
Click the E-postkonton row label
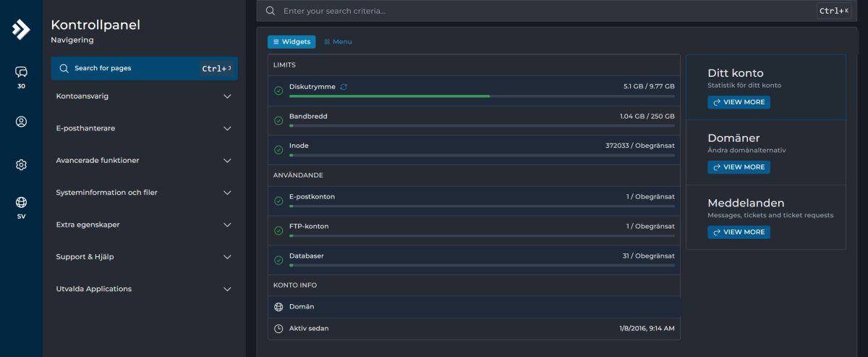click(x=312, y=197)
